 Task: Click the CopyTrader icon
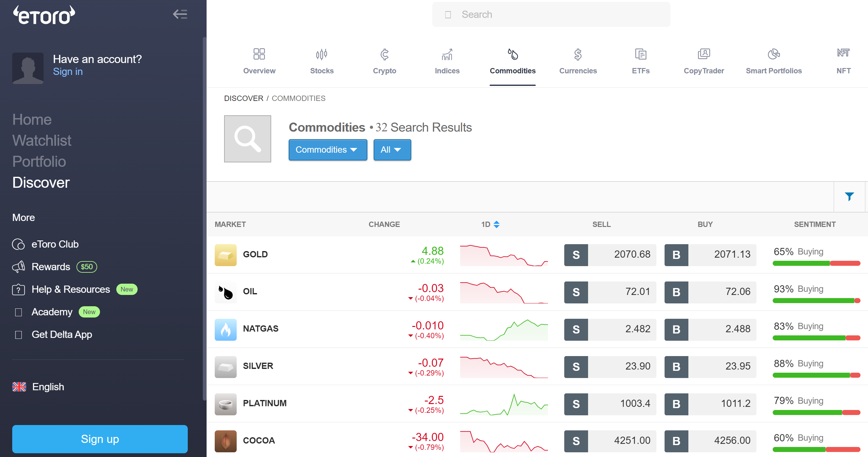pos(703,54)
